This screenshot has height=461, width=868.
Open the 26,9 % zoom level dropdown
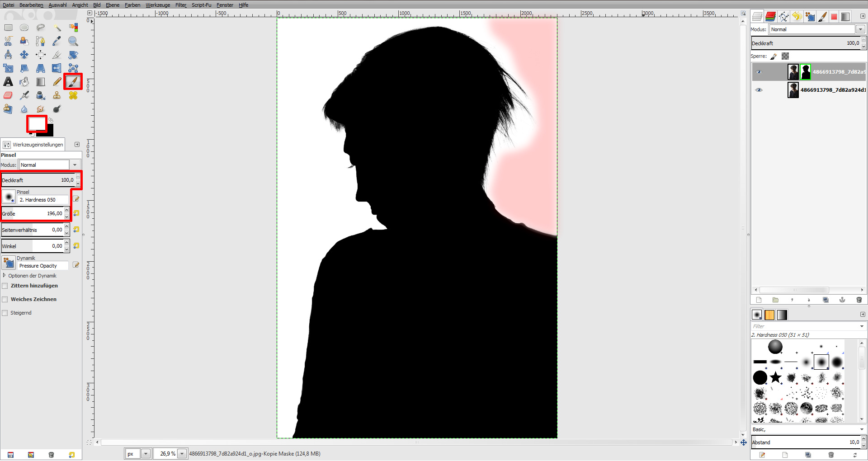pos(182,454)
